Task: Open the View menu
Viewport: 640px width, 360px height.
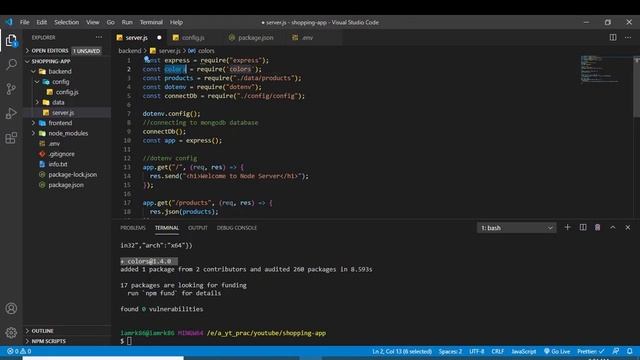Action: pos(93,22)
